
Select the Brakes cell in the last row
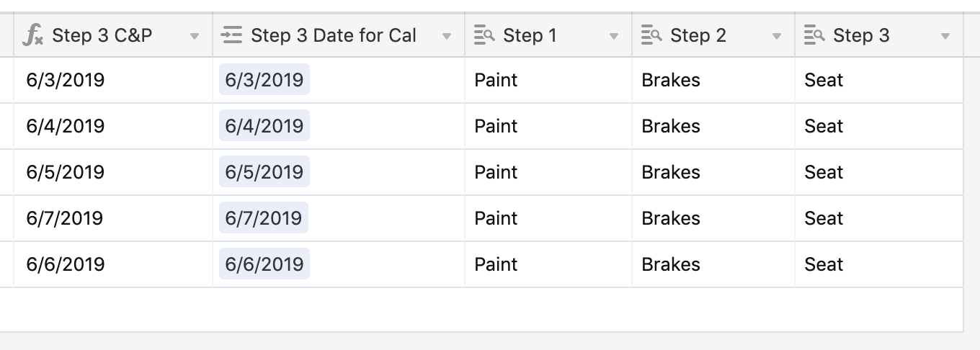click(713, 264)
